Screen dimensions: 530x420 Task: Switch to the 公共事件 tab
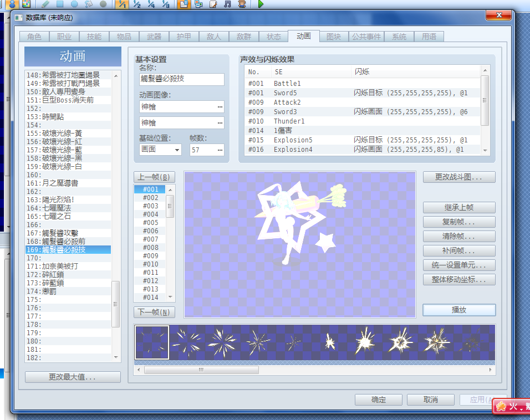tap(366, 37)
